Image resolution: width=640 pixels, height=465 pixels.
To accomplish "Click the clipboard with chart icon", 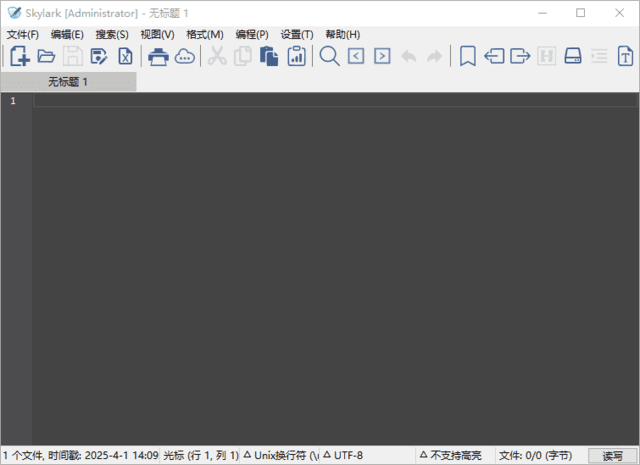I will tap(296, 57).
